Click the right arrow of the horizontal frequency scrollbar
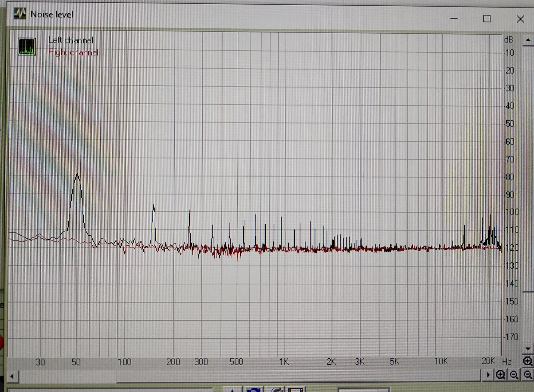Screen dimensions: 534x392 [x=488, y=375]
